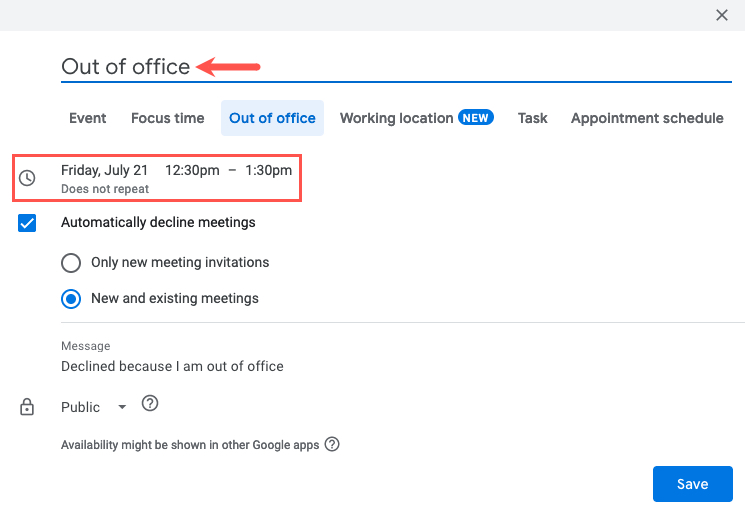
Task: Open the Public visibility dropdown
Action: click(x=94, y=407)
